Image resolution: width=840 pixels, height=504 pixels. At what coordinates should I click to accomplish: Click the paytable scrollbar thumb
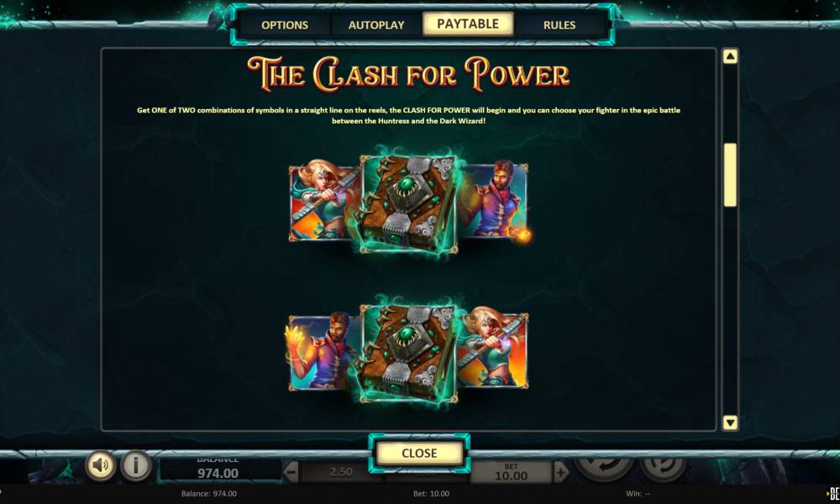coord(730,175)
